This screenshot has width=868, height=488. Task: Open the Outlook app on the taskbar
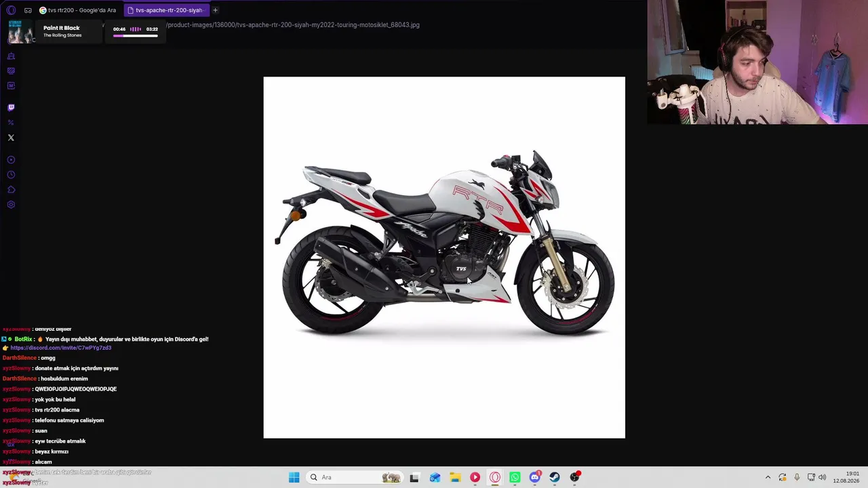435,477
